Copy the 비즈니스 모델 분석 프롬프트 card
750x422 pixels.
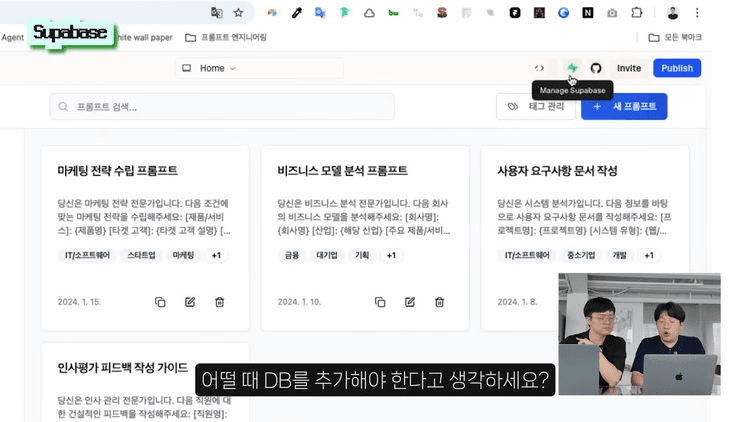pos(380,302)
